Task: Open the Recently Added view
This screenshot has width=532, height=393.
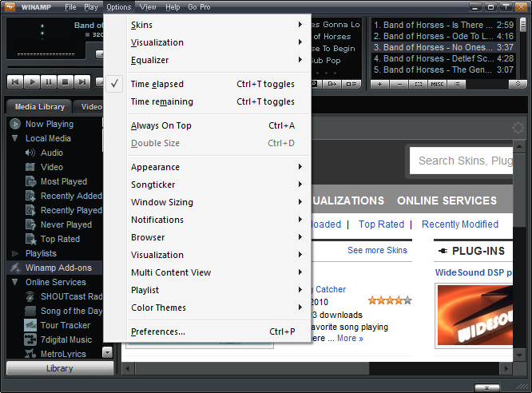Action: tap(71, 196)
